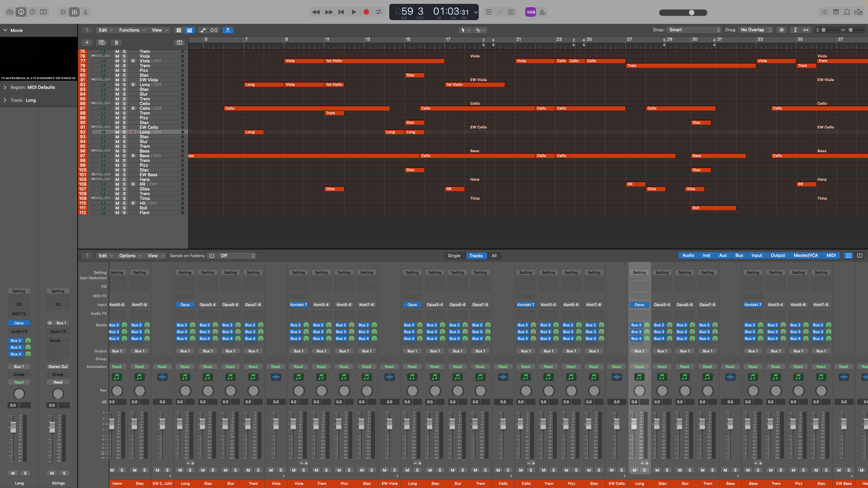Open the Scissors editors button
This screenshot has height=488, width=868.
pyautogui.click(x=85, y=12)
